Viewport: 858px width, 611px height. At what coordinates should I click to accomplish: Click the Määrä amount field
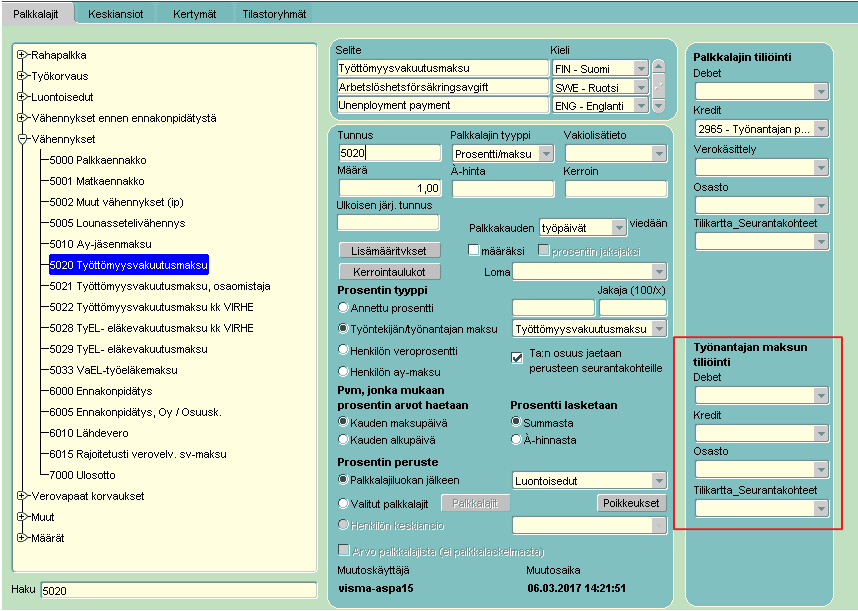390,188
